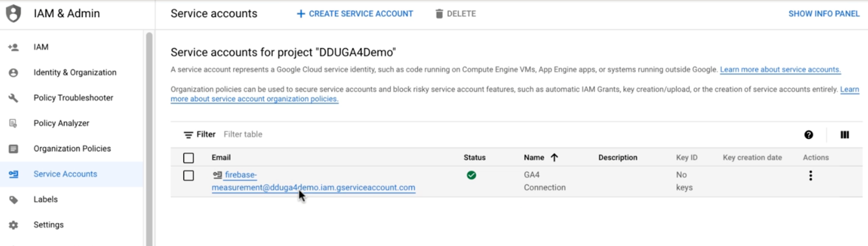Open Organization Policies
This screenshot has width=868, height=246.
pos(72,148)
